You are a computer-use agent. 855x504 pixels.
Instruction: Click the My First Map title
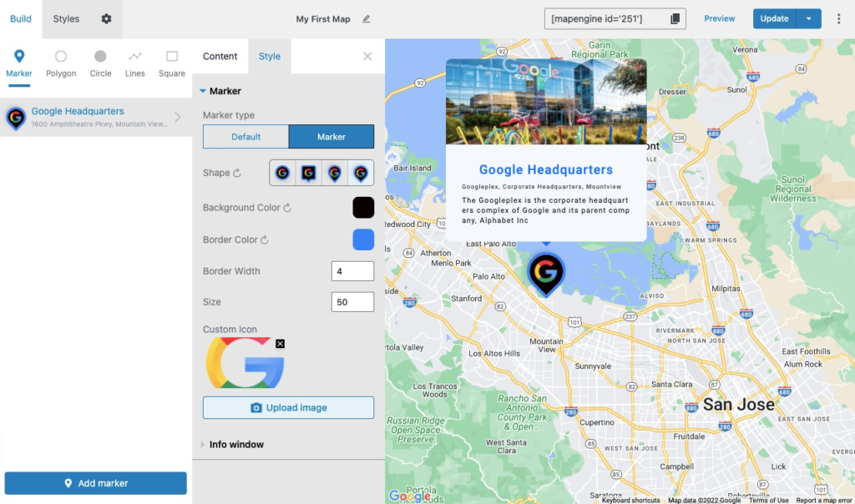[323, 19]
